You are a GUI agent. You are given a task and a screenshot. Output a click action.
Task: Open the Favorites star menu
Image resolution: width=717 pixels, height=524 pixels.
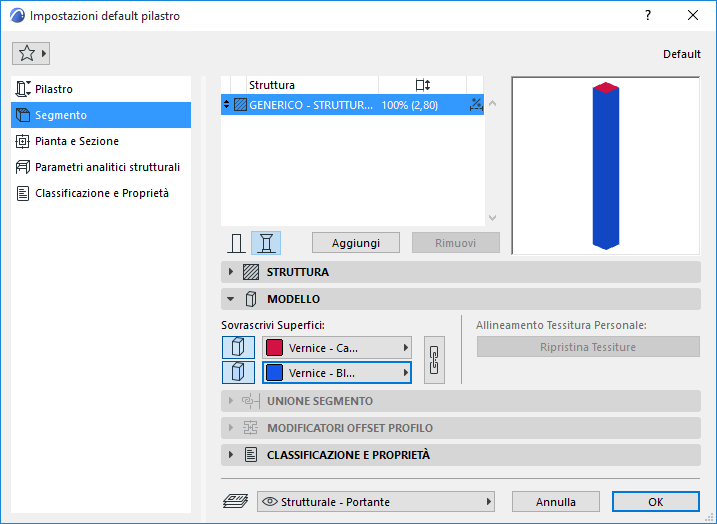pyautogui.click(x=31, y=53)
